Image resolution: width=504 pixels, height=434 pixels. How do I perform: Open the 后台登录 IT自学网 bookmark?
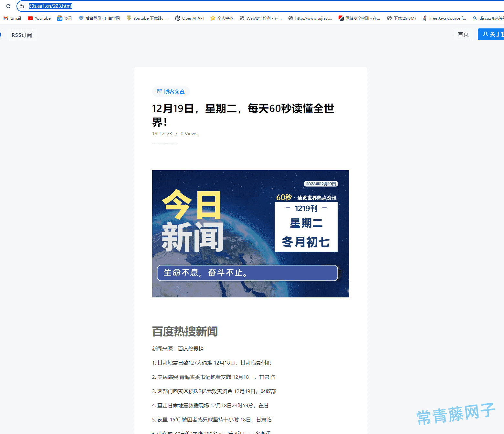[x=99, y=18]
